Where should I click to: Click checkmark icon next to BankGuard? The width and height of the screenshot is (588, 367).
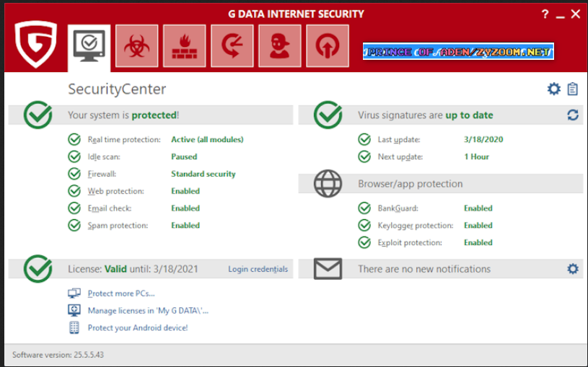(x=364, y=208)
